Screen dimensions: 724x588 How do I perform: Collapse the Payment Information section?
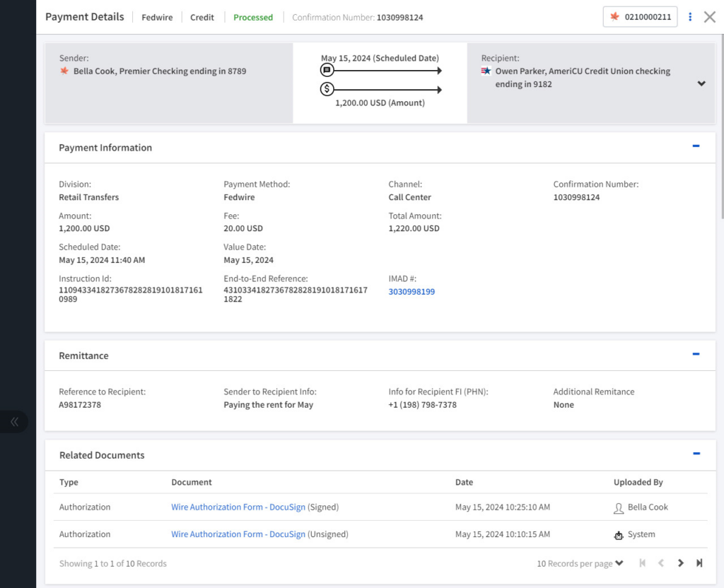coord(696,146)
